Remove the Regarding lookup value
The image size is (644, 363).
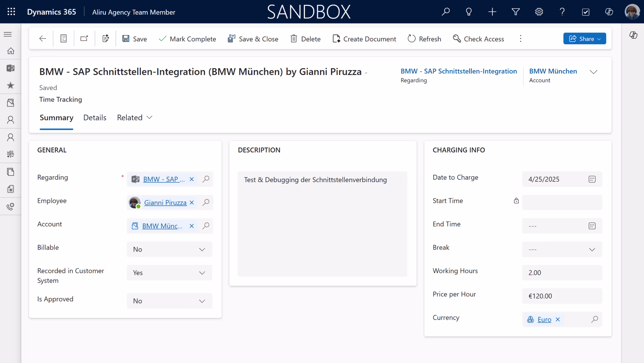pos(192,179)
